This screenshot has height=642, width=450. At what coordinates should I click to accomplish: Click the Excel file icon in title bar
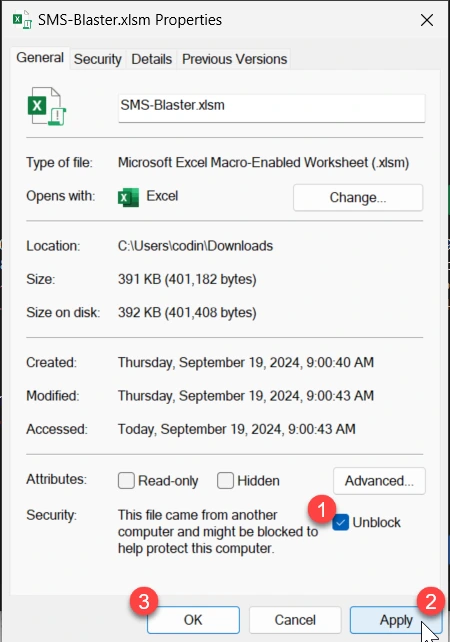pos(22,20)
